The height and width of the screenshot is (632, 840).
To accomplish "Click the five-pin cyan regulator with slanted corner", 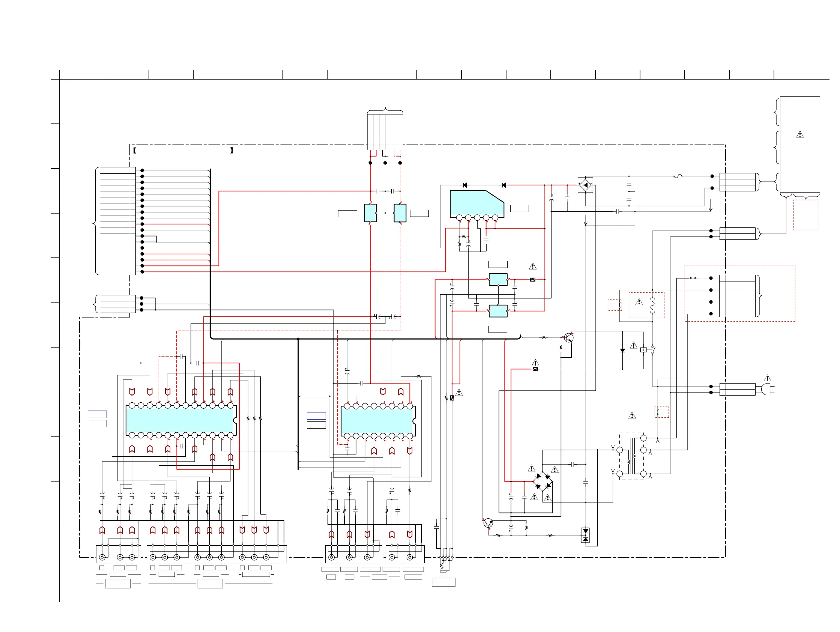I will 475,203.
